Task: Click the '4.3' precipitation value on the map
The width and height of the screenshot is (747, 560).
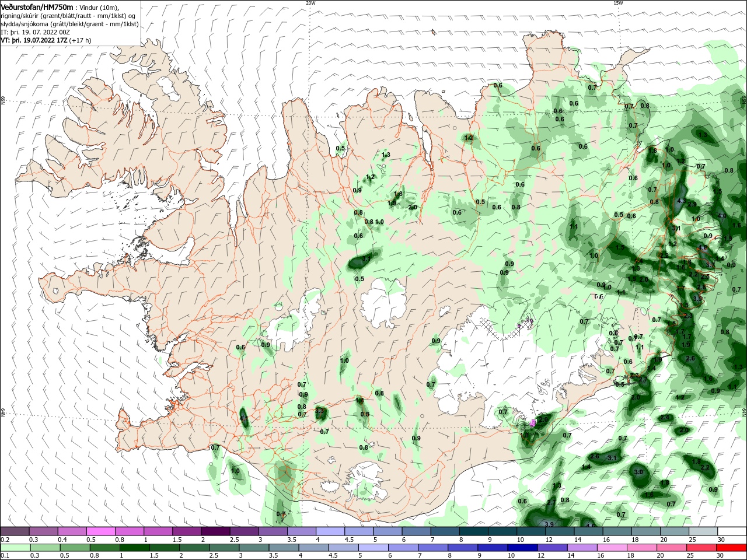Action: tap(680, 201)
